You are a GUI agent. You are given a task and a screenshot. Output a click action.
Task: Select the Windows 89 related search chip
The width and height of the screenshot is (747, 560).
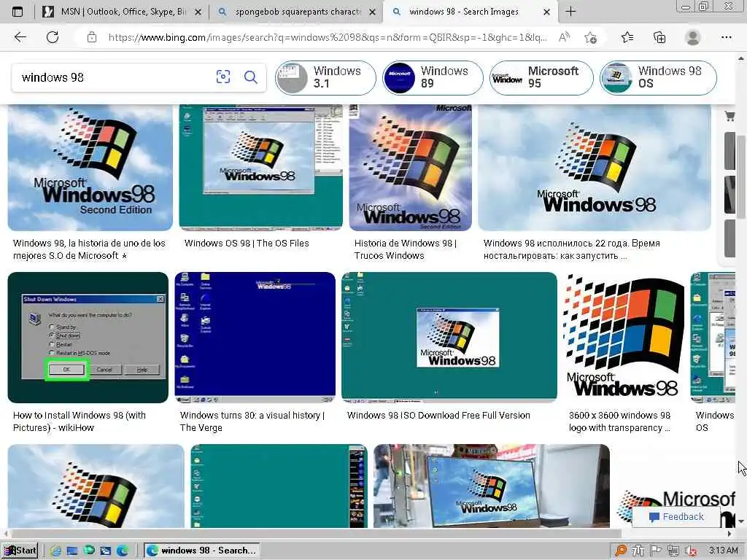click(433, 77)
